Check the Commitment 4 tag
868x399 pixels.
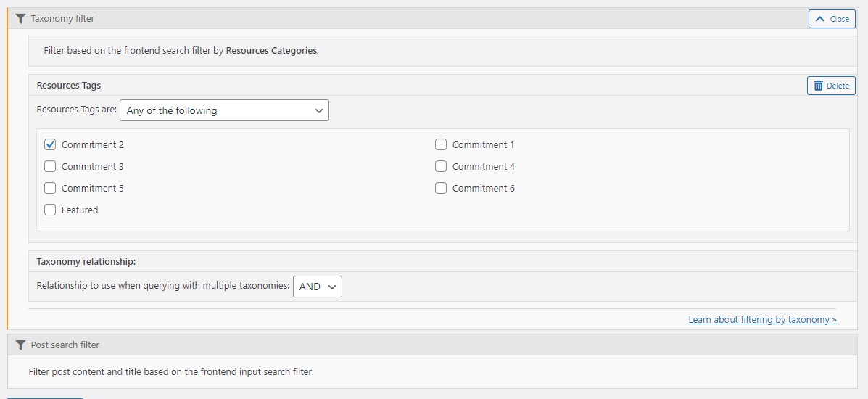point(441,166)
